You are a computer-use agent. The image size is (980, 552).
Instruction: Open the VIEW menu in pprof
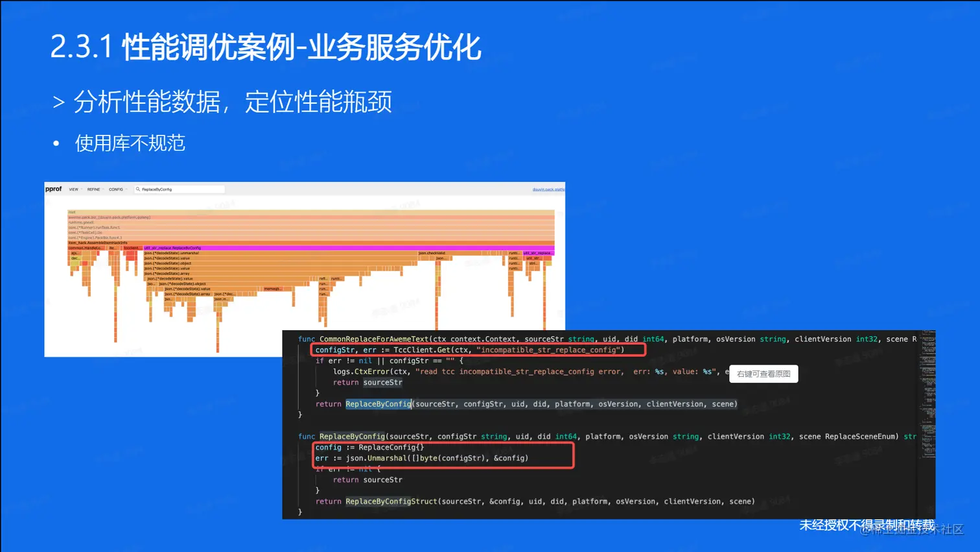(73, 189)
